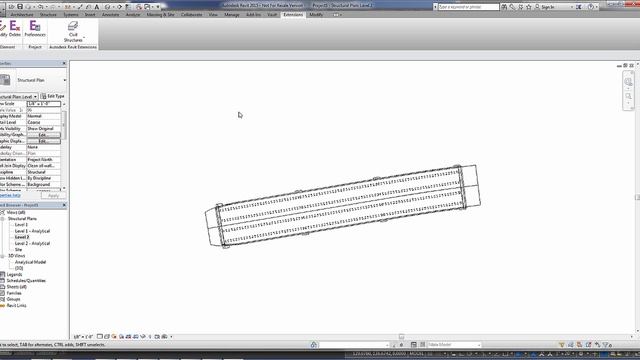
Task: Open the Civil Structures extension menu
Action: [73, 32]
